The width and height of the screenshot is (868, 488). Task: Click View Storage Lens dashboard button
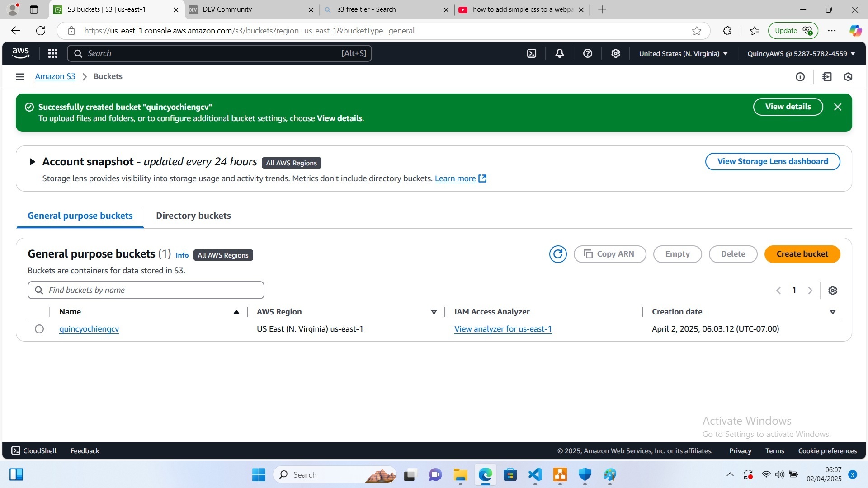pos(773,161)
